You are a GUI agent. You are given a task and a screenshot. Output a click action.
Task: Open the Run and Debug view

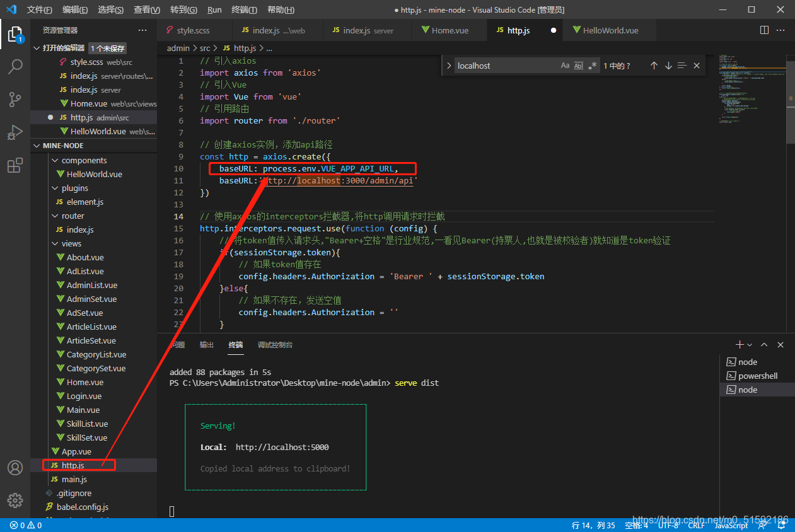pyautogui.click(x=15, y=132)
